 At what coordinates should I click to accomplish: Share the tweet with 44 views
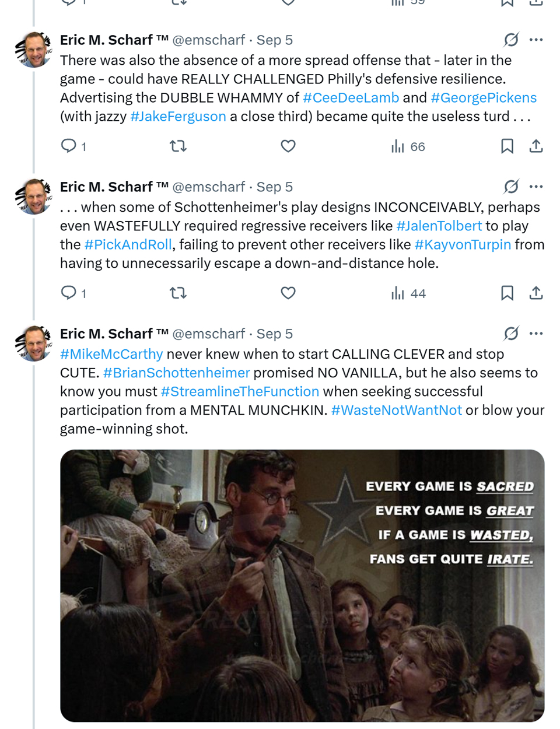click(536, 293)
